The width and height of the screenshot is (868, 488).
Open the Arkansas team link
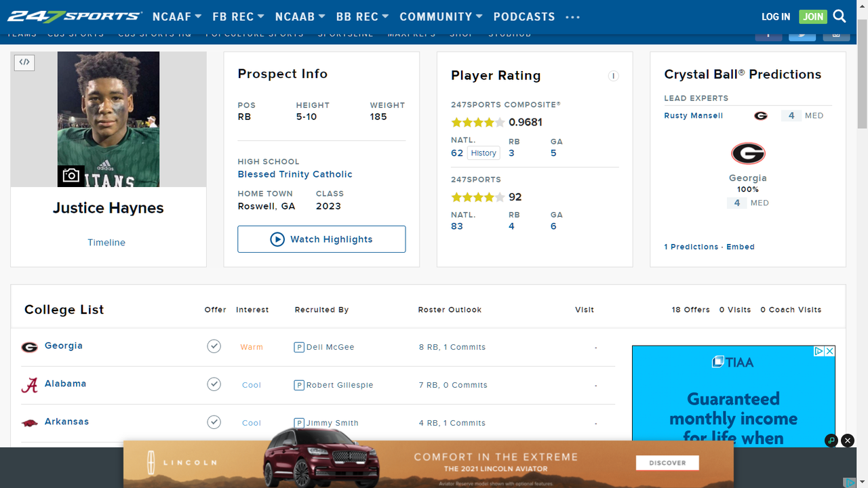[66, 422]
